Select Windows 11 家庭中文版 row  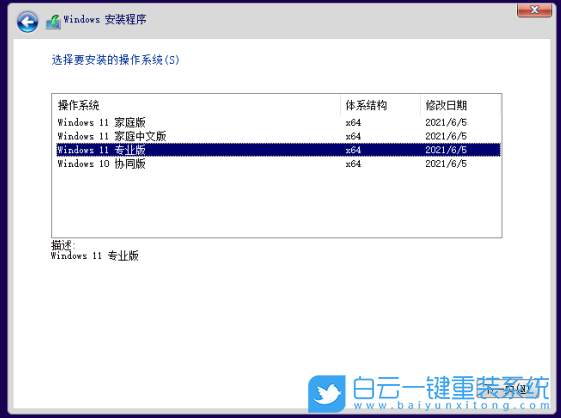point(278,136)
